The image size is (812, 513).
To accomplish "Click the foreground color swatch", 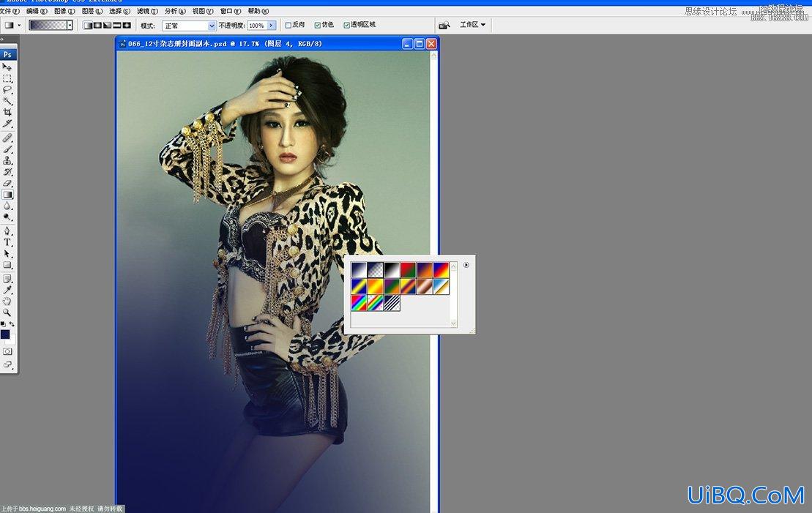I will pyautogui.click(x=4, y=334).
